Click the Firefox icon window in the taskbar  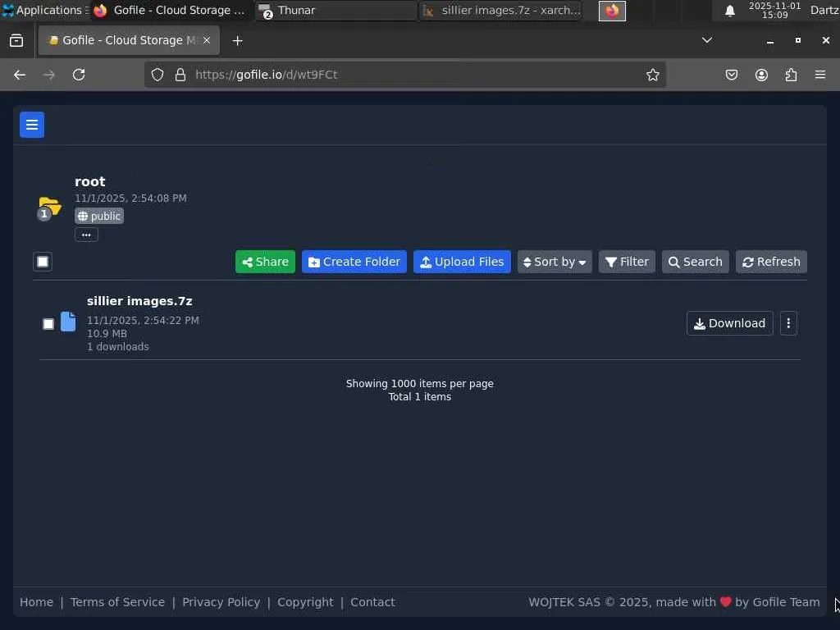pos(612,11)
